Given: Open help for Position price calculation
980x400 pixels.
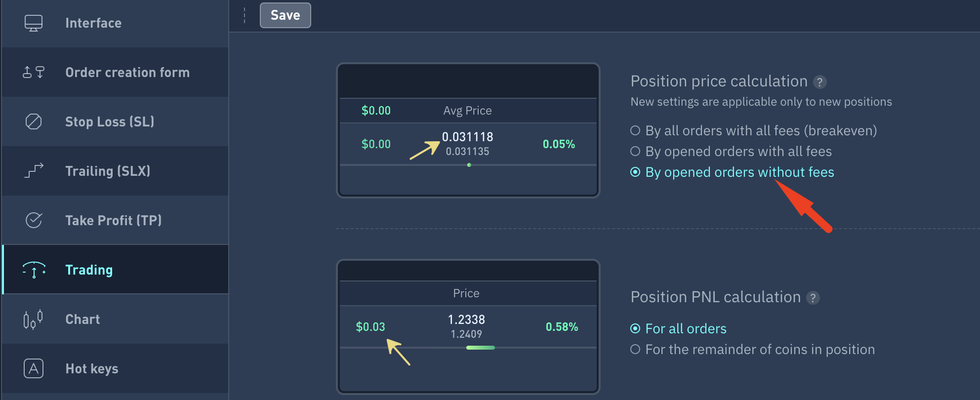Looking at the screenshot, I should click(819, 82).
